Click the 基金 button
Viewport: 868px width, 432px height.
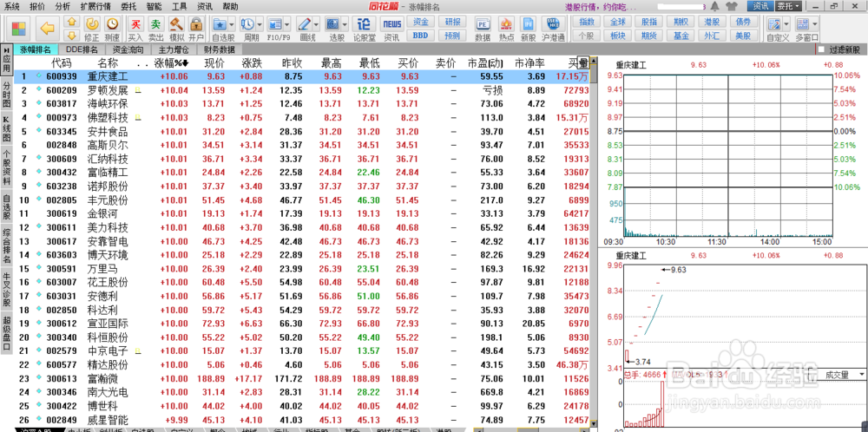pos(681,36)
